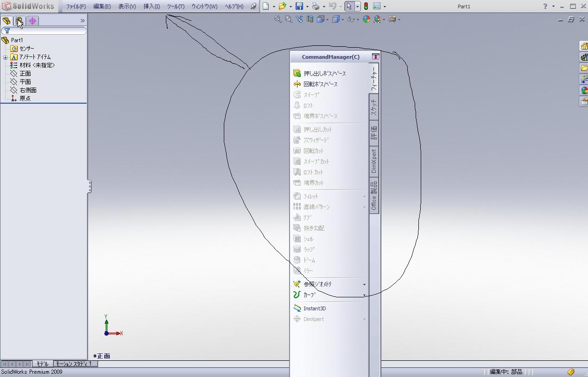Switch to the PropertyManager tab icon

19,21
